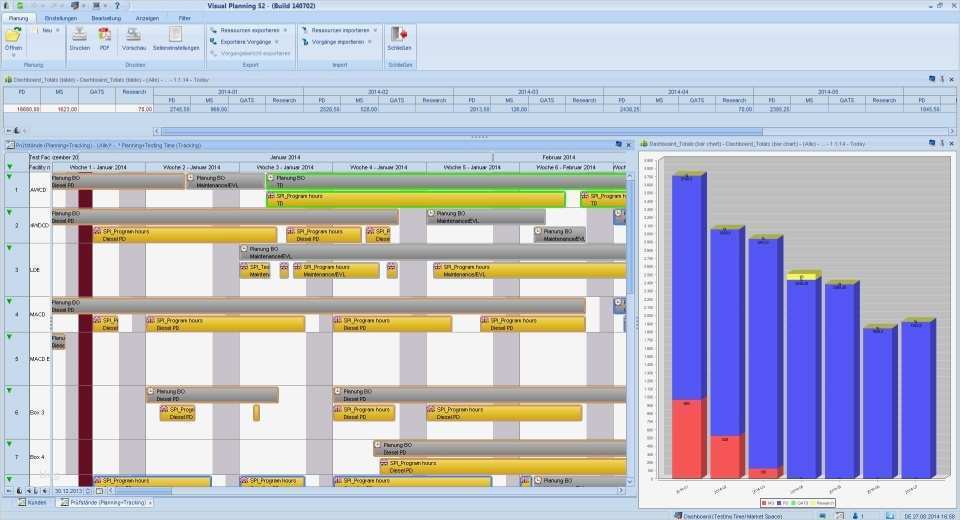Click the Gantt vertical scrollbar down arrow
Screen dimensions: 960x520
click(631, 483)
